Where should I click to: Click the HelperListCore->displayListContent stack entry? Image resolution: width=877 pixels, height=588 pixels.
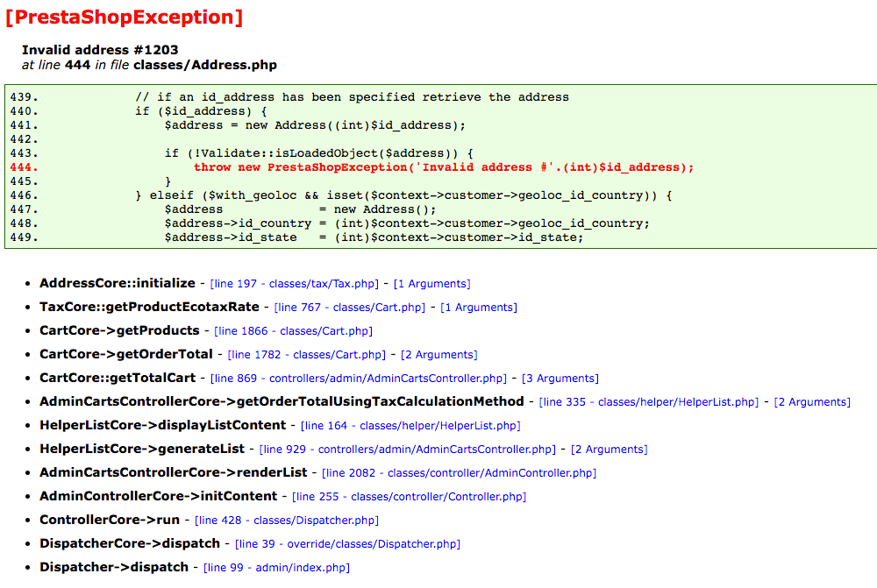pyautogui.click(x=163, y=425)
